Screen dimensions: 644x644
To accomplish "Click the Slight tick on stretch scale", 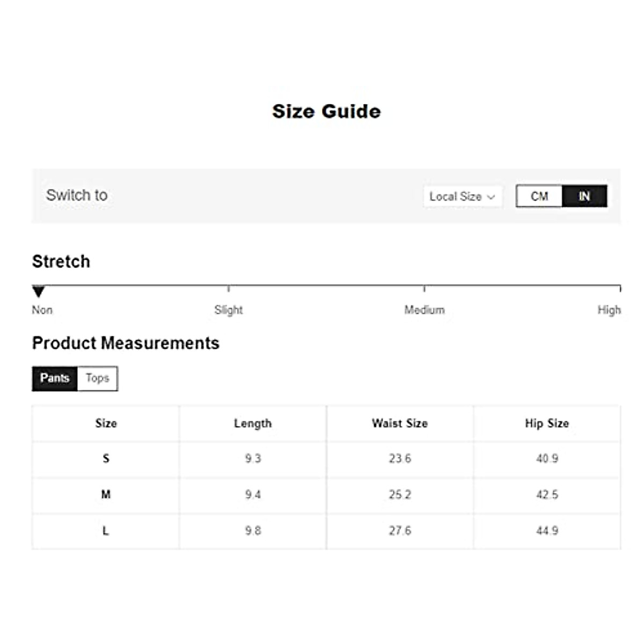I will pyautogui.click(x=229, y=289).
